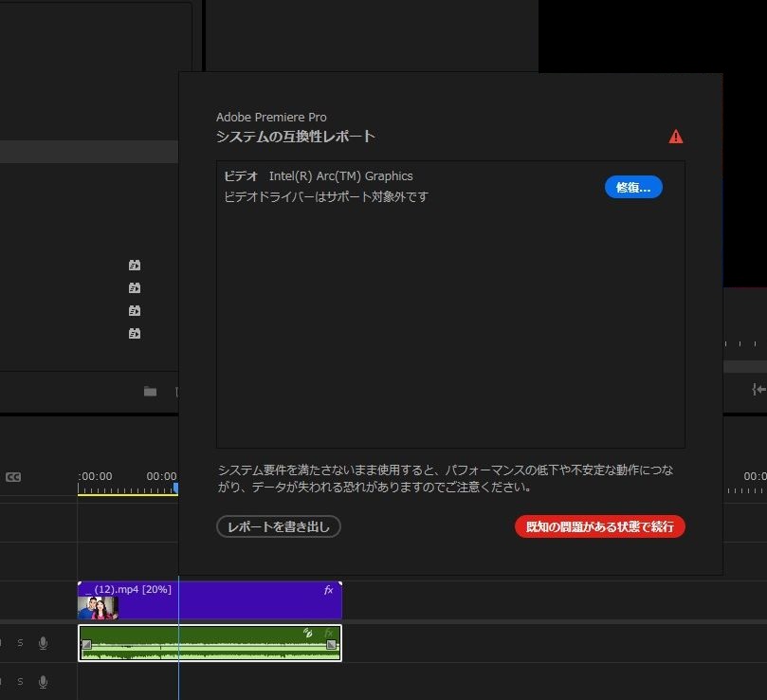The image size is (767, 700).
Task: Click the Intel(R) Arc(TM) Graphics entry
Action: pyautogui.click(x=340, y=176)
